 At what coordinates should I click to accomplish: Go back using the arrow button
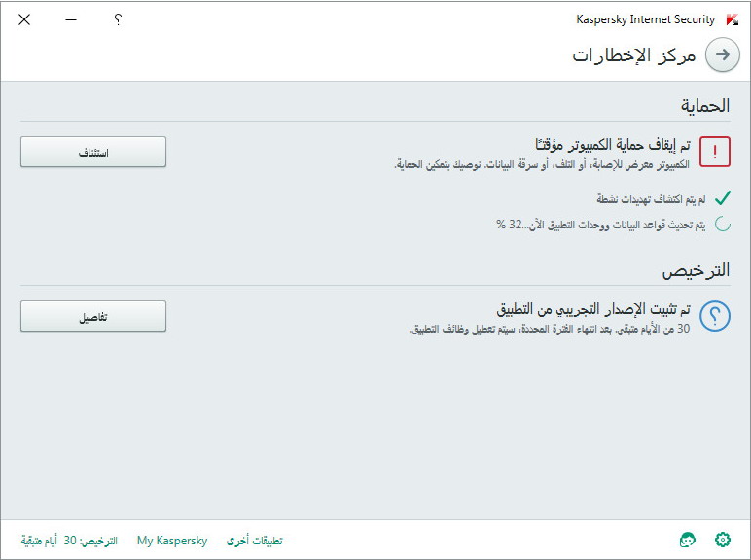[722, 55]
